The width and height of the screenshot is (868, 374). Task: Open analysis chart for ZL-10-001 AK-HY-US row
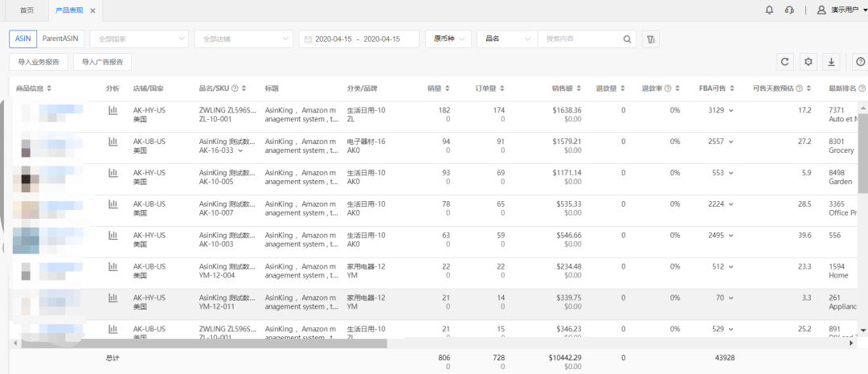point(113,111)
